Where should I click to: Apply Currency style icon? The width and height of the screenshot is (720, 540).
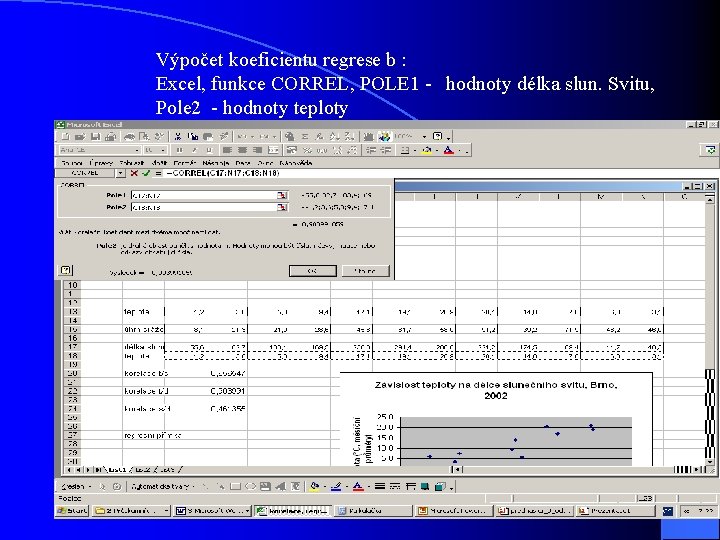[291, 150]
